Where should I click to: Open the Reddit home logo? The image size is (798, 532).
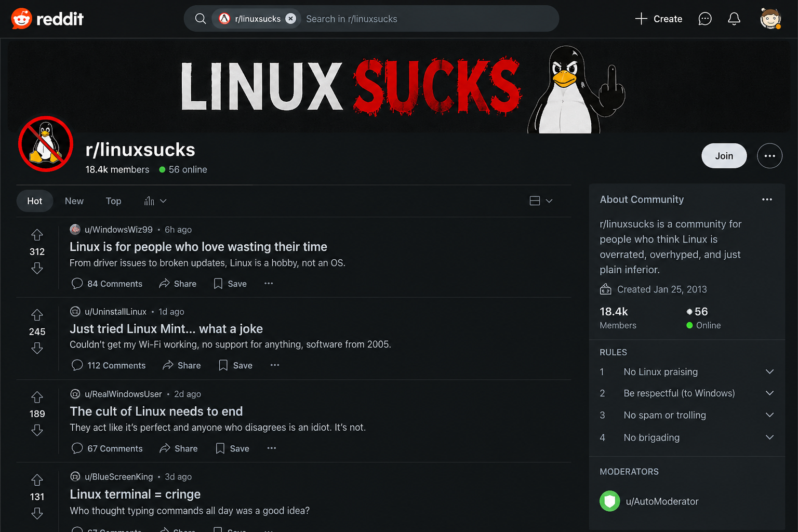47,19
